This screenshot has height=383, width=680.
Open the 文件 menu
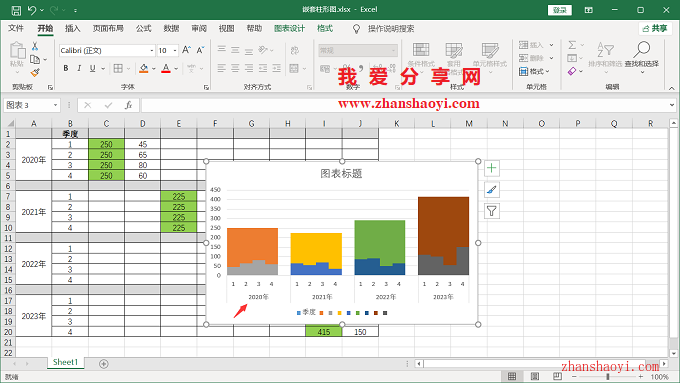(16, 29)
